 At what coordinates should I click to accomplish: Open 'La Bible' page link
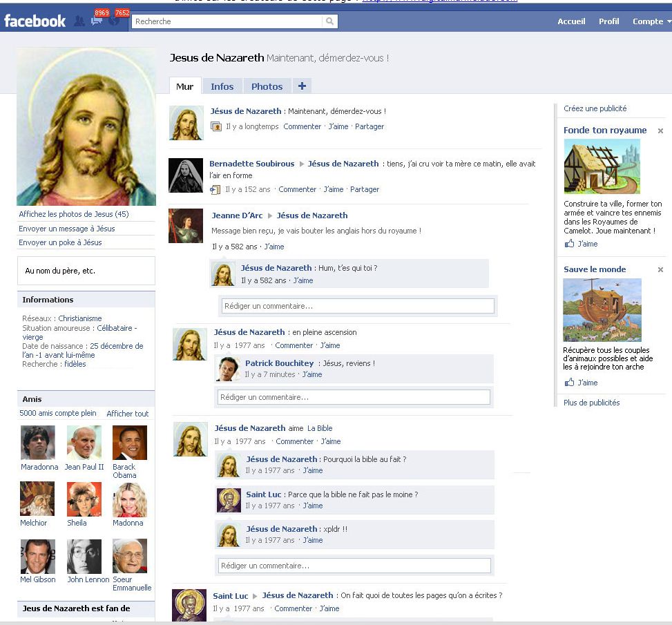click(x=320, y=427)
